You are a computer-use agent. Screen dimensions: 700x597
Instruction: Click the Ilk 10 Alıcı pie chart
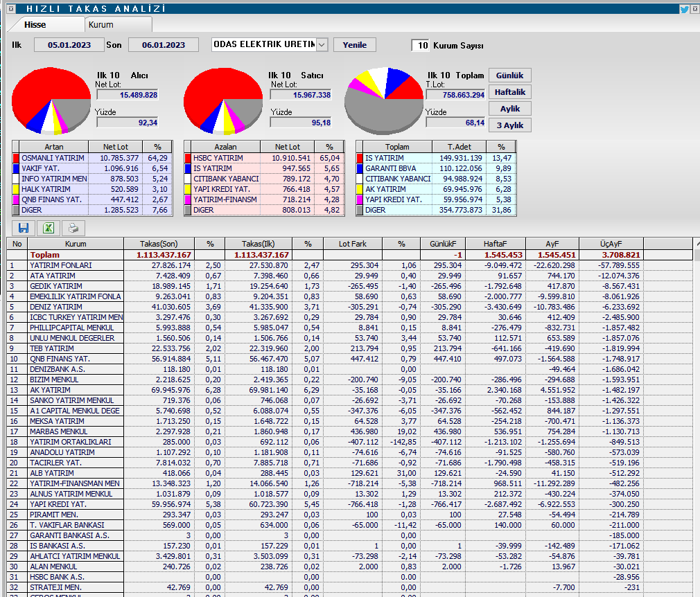click(x=51, y=101)
